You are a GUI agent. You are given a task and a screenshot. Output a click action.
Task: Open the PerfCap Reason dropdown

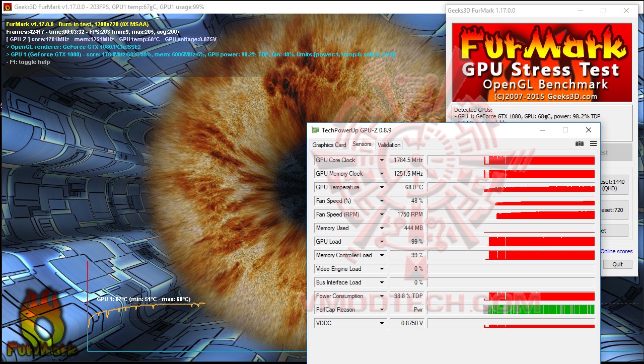(x=382, y=310)
